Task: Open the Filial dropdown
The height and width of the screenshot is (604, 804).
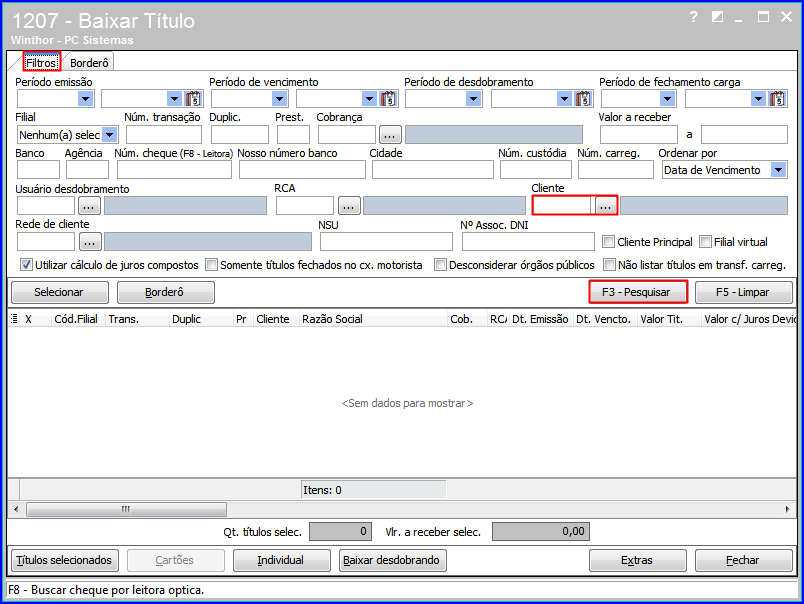Action: point(110,135)
